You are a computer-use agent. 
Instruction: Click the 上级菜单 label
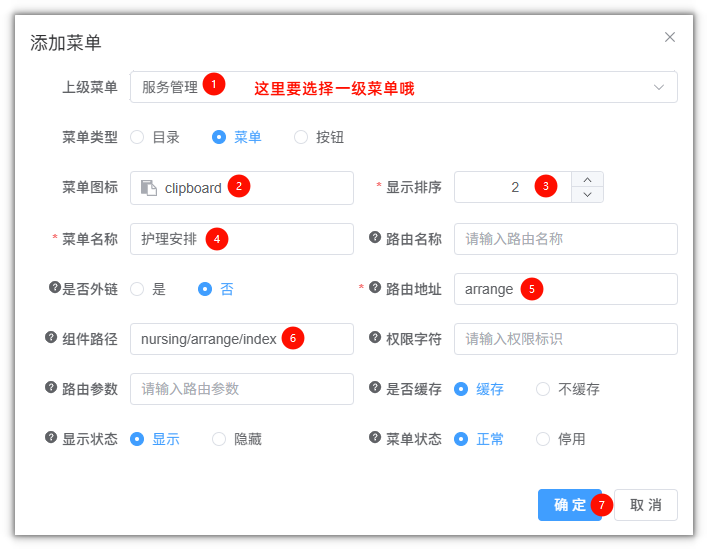(90, 87)
